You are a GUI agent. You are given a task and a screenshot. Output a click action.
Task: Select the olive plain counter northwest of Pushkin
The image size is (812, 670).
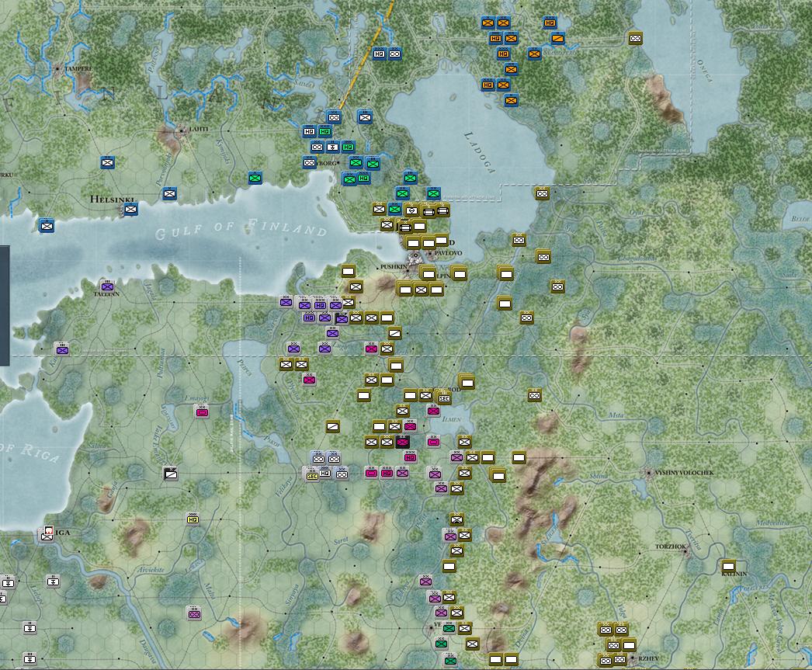(348, 271)
